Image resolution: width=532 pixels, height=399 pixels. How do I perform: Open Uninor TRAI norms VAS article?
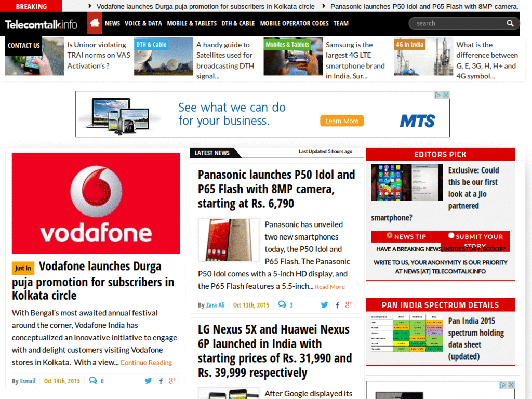tap(99, 55)
